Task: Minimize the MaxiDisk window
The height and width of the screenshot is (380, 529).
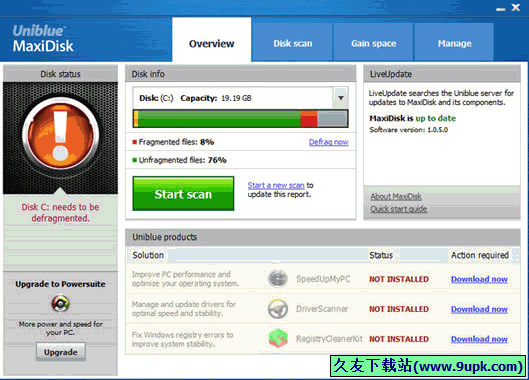Action: tap(501, 9)
